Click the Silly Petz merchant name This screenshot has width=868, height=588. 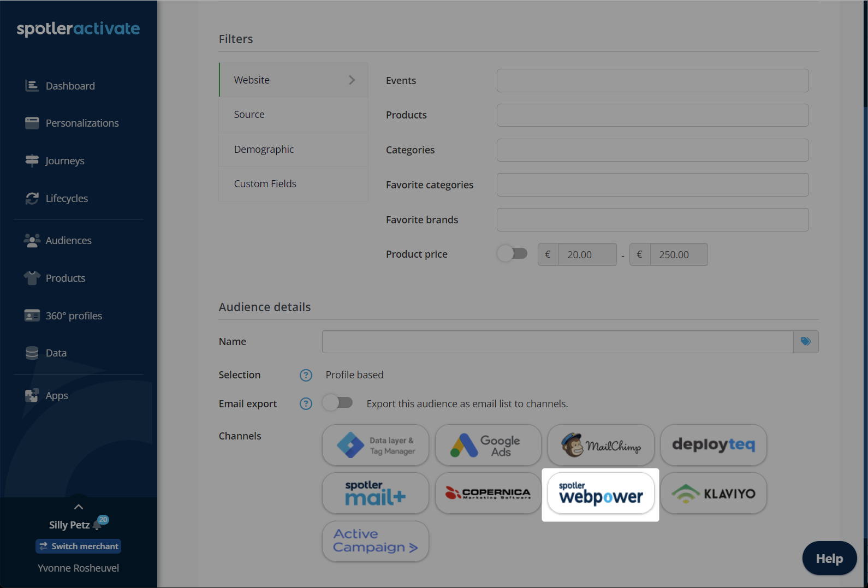[x=69, y=525]
